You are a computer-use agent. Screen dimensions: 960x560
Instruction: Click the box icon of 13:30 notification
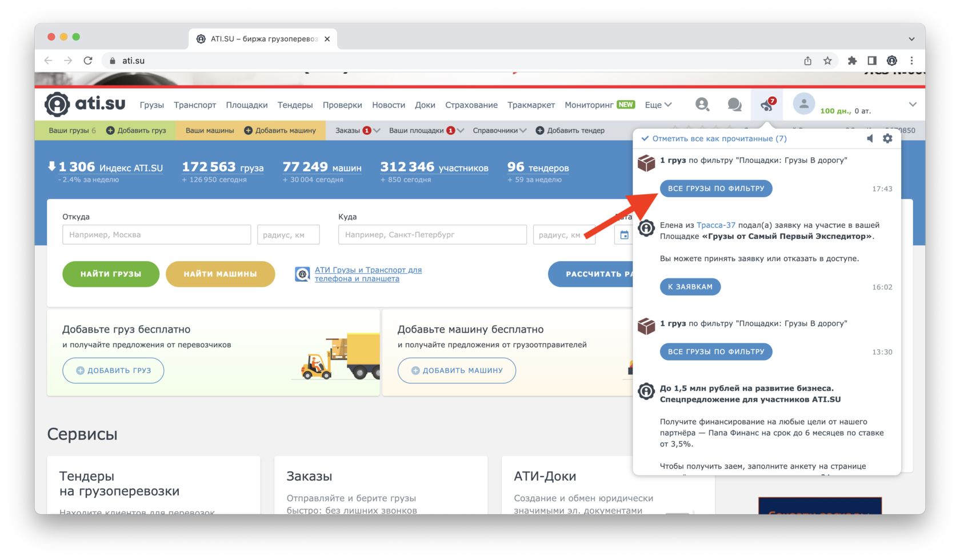(646, 326)
